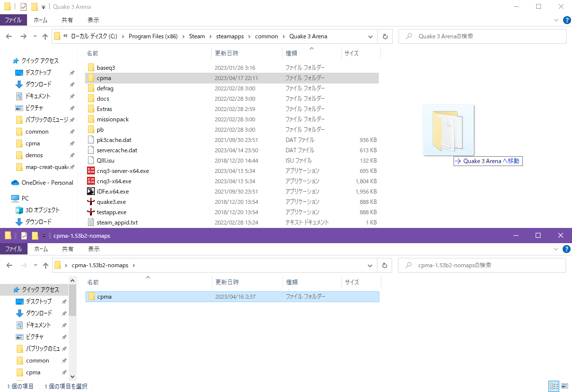This screenshot has height=392, width=572.
Task: Open recent locations dropdown in cpma-1.53b2-nomaps window
Action: (35, 265)
